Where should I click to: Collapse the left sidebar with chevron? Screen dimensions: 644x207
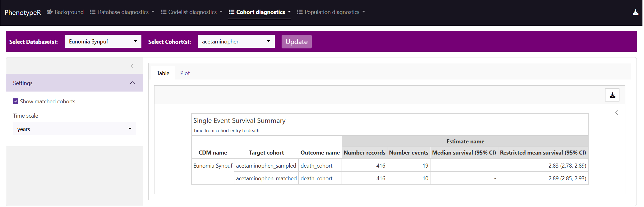pos(132,66)
